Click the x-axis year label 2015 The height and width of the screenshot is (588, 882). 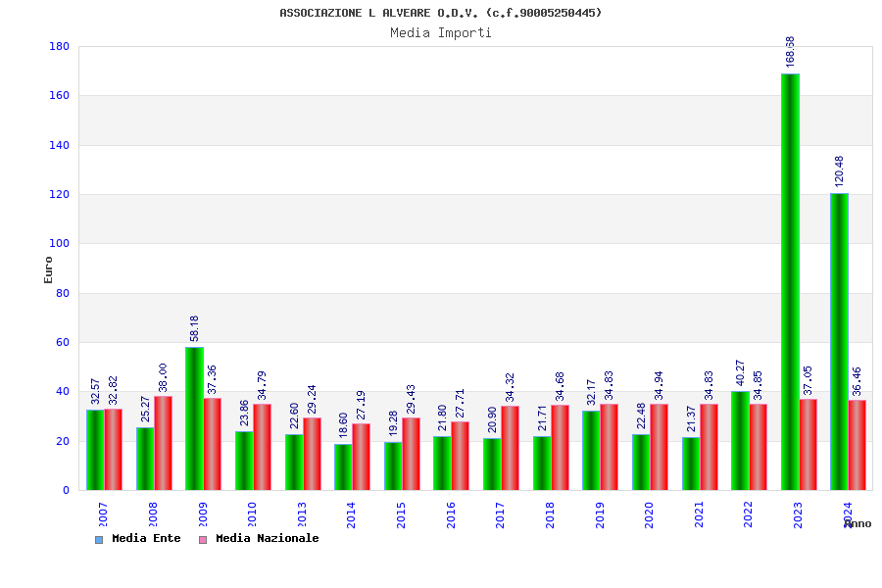[401, 514]
